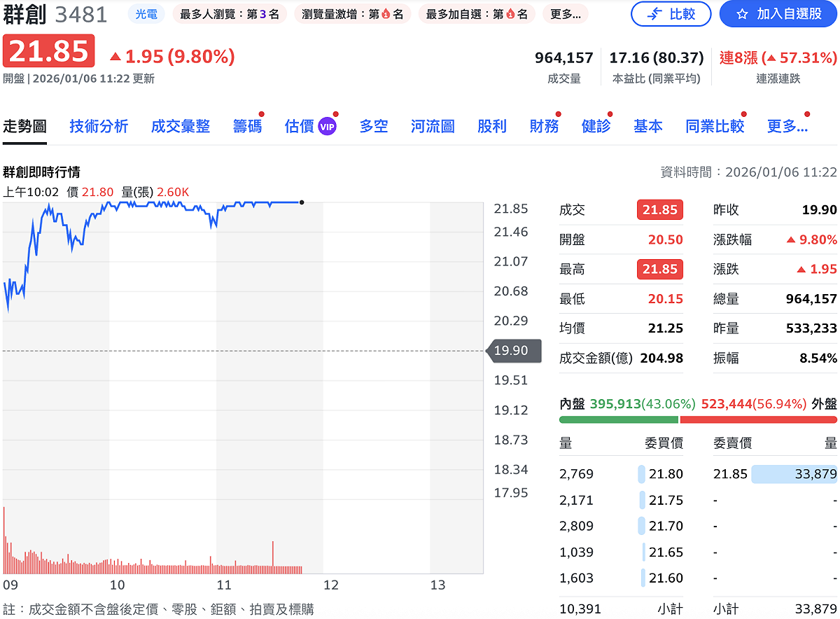Click the flame icon in 最多加自選 tag
840x619 pixels.
[510, 14]
